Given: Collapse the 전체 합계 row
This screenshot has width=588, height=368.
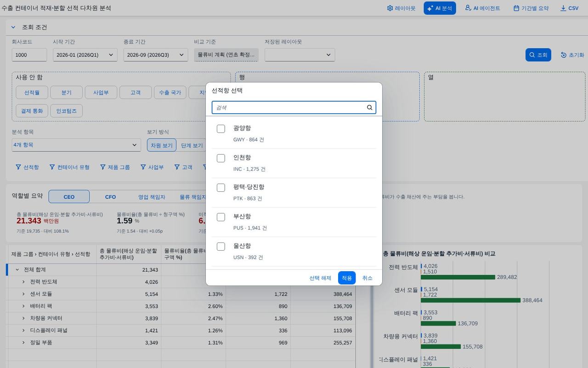Looking at the screenshot, I should tap(17, 270).
